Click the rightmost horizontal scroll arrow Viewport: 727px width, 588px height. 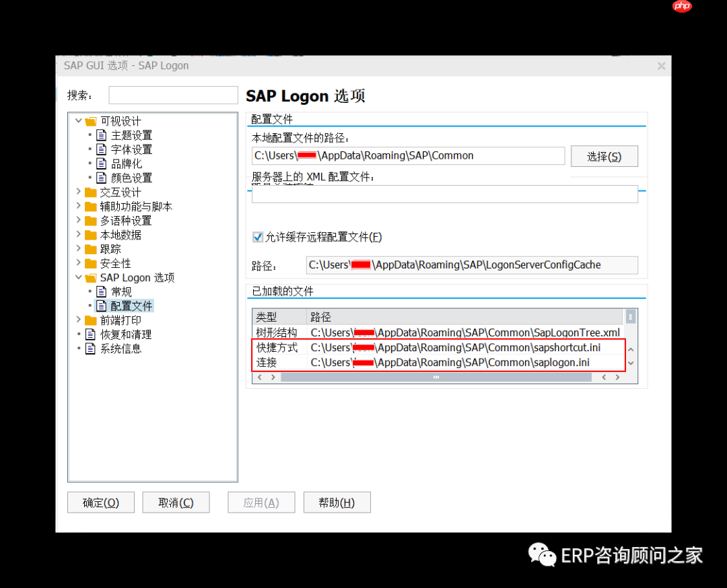[617, 377]
